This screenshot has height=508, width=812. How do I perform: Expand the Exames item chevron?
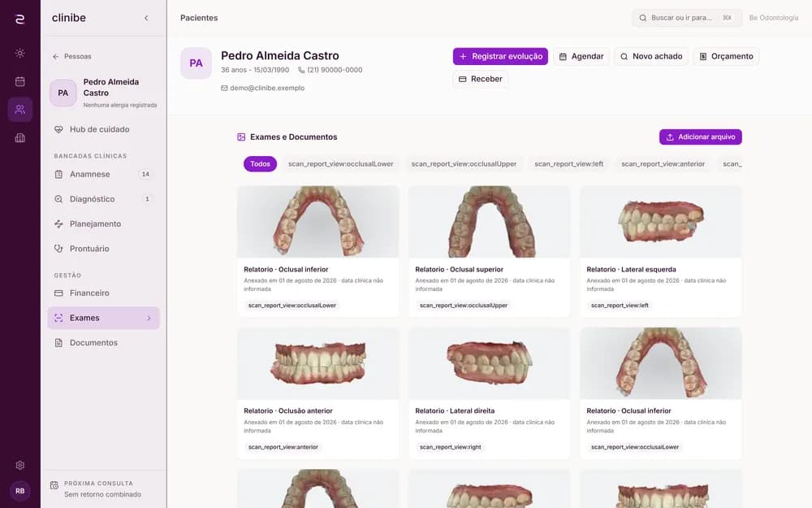[x=149, y=318]
